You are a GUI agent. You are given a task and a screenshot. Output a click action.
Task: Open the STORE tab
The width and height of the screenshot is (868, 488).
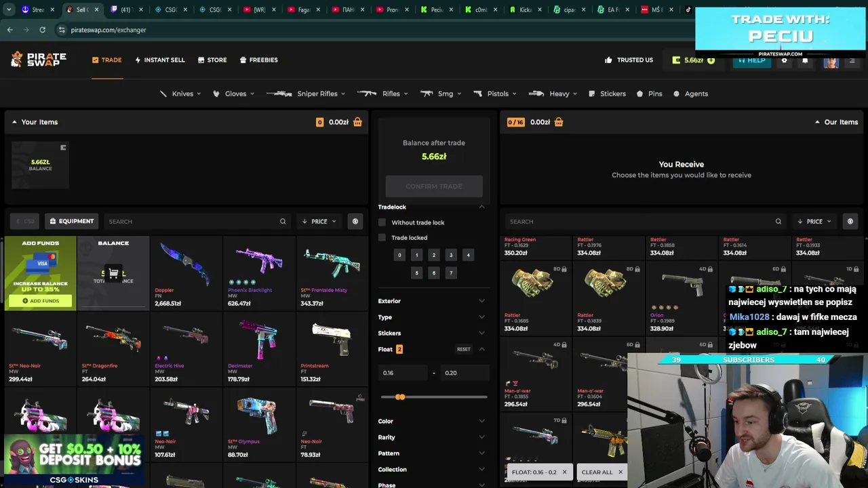(x=212, y=60)
